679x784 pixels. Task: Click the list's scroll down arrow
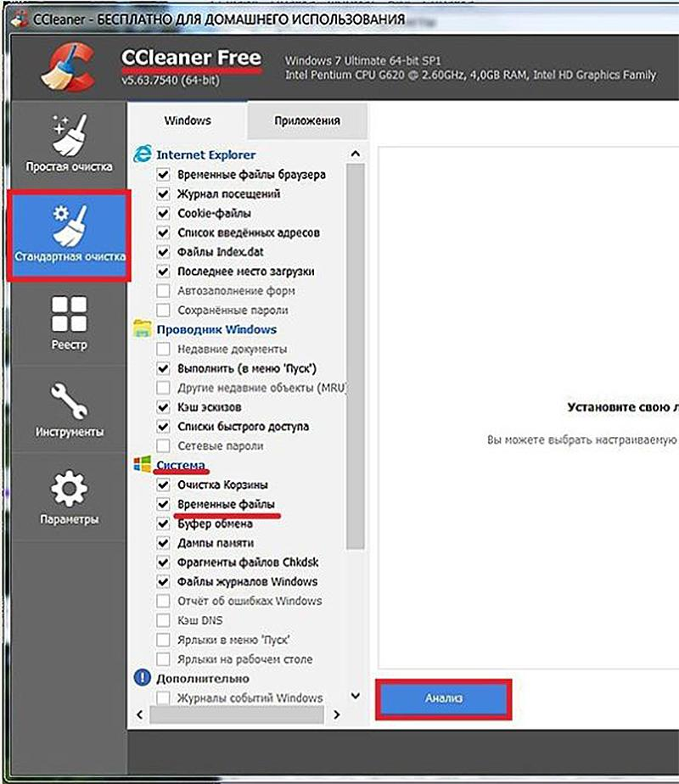(x=356, y=696)
